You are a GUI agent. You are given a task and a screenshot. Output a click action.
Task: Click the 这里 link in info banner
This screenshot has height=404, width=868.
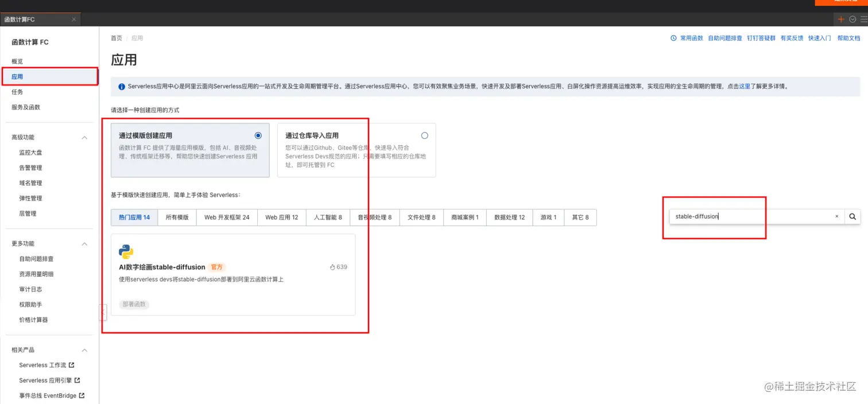pos(745,87)
